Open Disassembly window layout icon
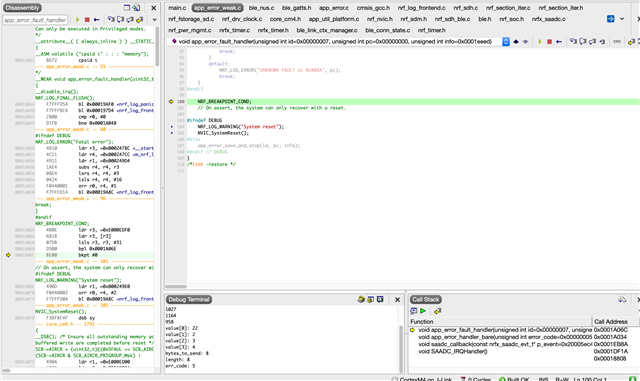The width and height of the screenshot is (640, 381). click(x=127, y=7)
